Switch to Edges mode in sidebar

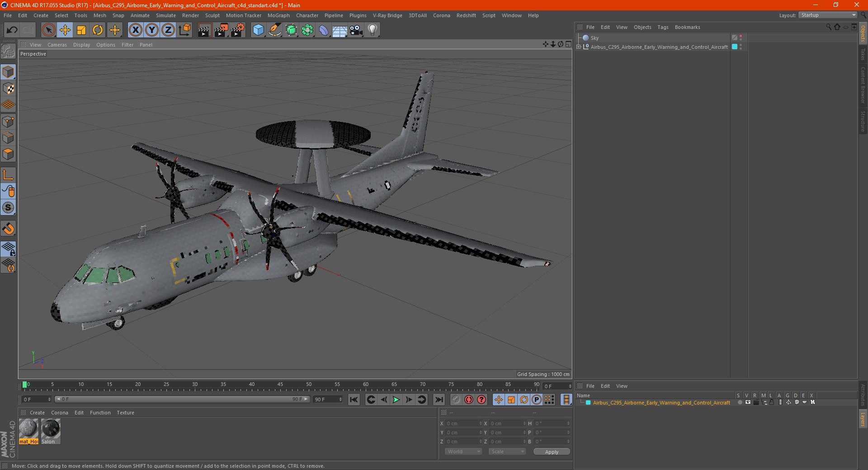[x=8, y=138]
